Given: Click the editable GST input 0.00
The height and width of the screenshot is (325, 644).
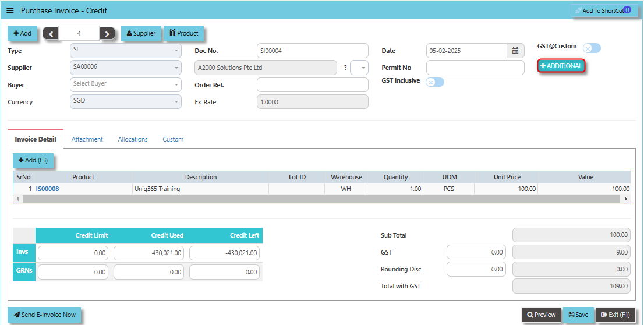Looking at the screenshot, I should [476, 252].
